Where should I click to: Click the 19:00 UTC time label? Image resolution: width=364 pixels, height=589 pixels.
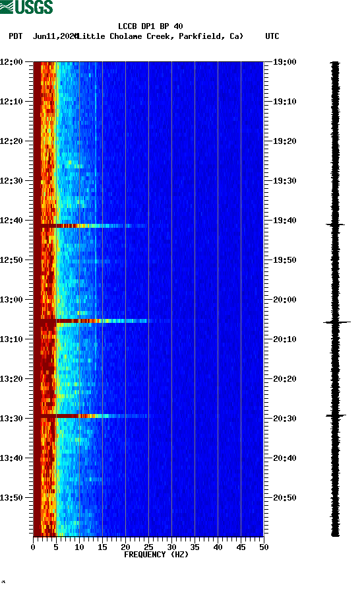click(285, 62)
